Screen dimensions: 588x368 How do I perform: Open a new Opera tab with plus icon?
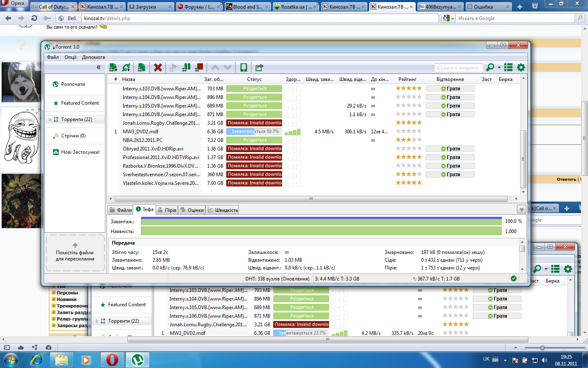pos(520,7)
